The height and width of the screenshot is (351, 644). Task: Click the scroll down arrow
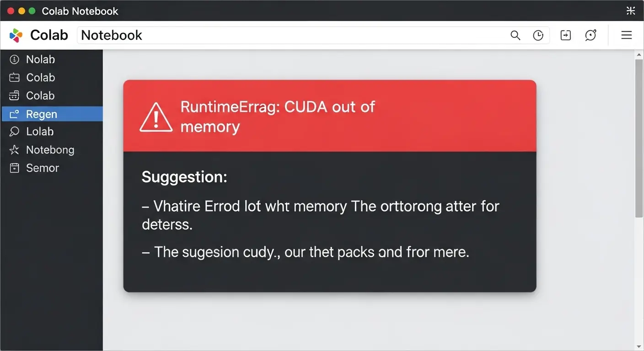tap(639, 346)
